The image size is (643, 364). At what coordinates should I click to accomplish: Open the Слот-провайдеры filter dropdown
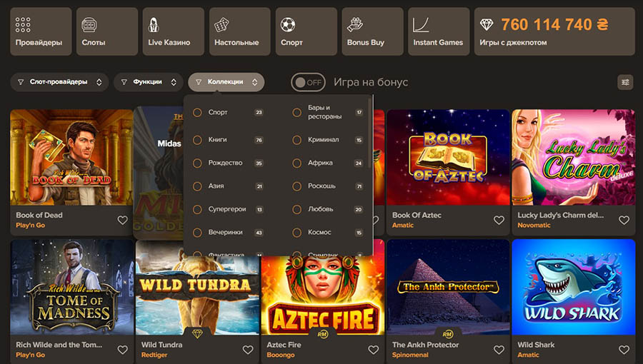pyautogui.click(x=59, y=82)
